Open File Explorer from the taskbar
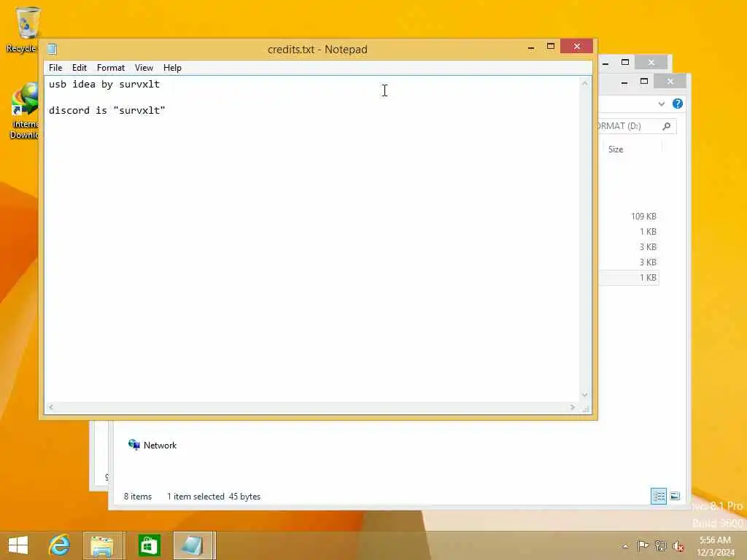The width and height of the screenshot is (747, 560). (102, 545)
